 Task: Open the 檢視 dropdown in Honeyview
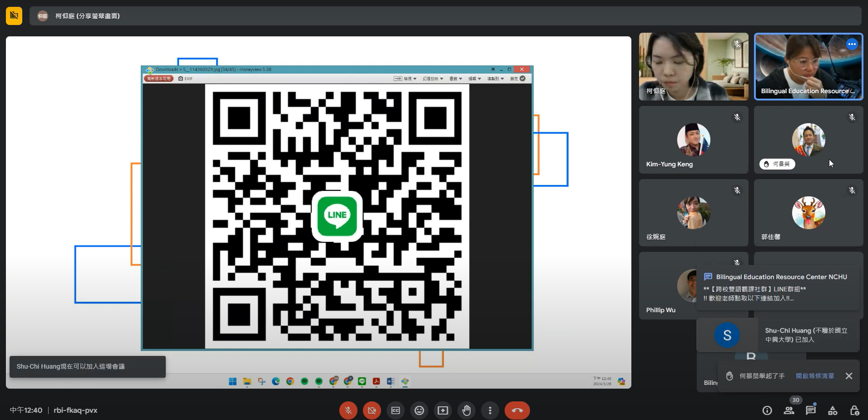[405, 79]
